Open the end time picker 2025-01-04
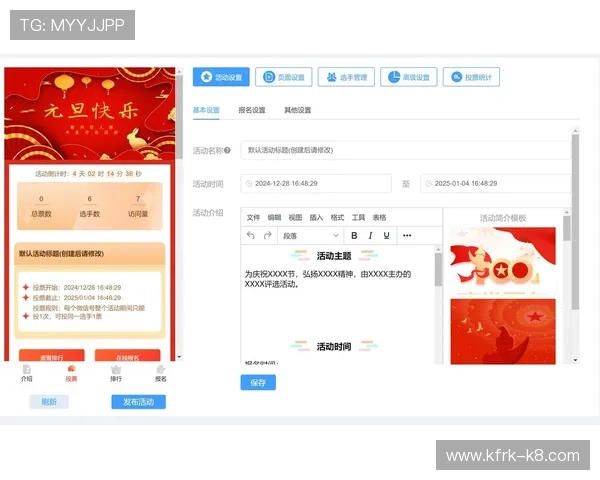600x480 pixels. (x=496, y=183)
